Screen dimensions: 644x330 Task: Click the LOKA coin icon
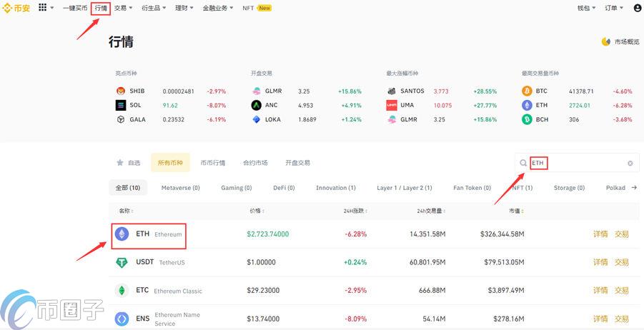[x=257, y=119]
